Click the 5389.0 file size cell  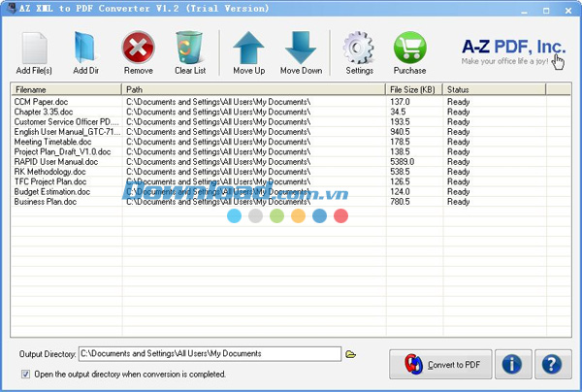[402, 162]
